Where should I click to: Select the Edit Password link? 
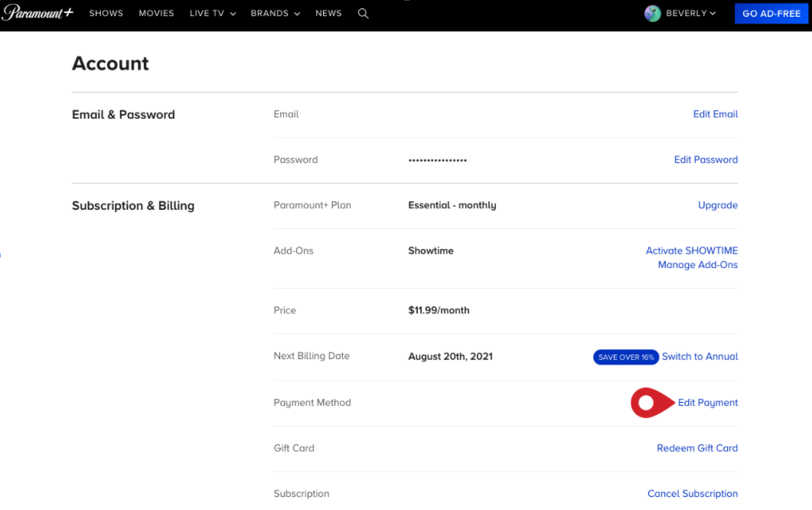[706, 160]
